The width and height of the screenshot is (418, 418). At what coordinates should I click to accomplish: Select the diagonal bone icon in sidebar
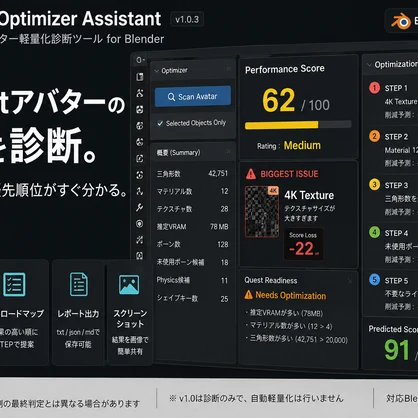tap(140, 240)
